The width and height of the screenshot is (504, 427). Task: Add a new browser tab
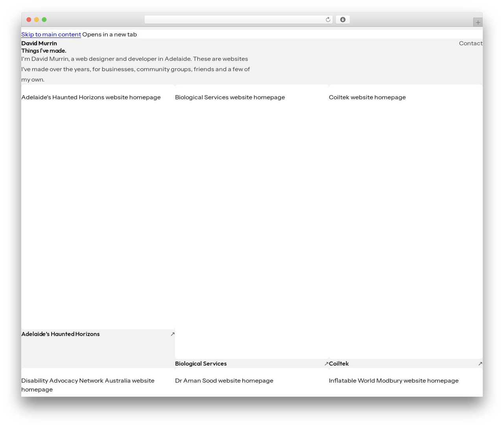click(478, 22)
